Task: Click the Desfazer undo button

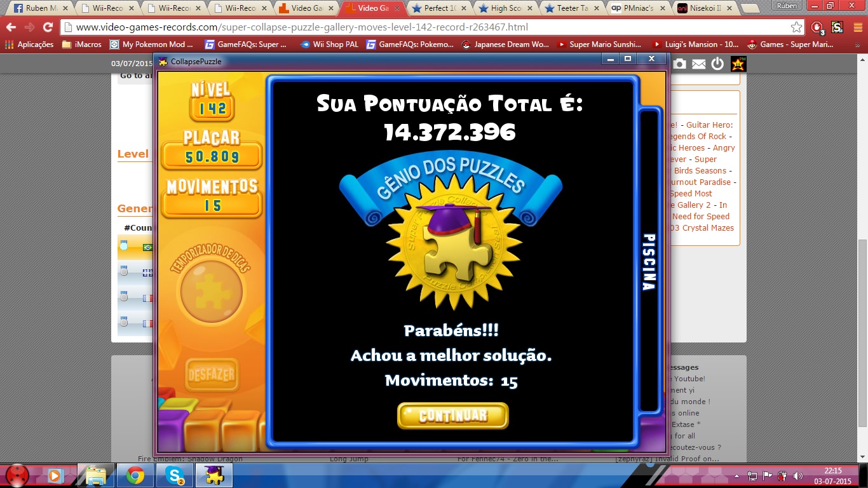Action: tap(212, 375)
